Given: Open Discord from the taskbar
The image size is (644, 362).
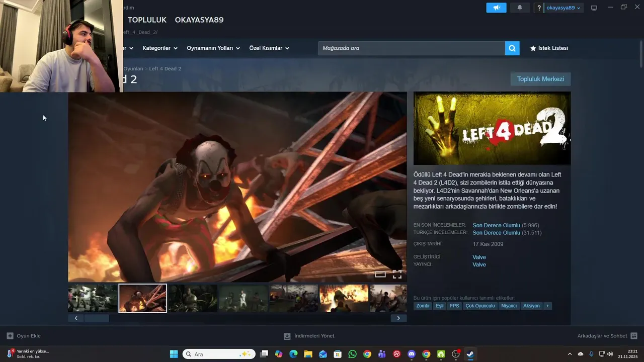Looking at the screenshot, I should [x=412, y=354].
